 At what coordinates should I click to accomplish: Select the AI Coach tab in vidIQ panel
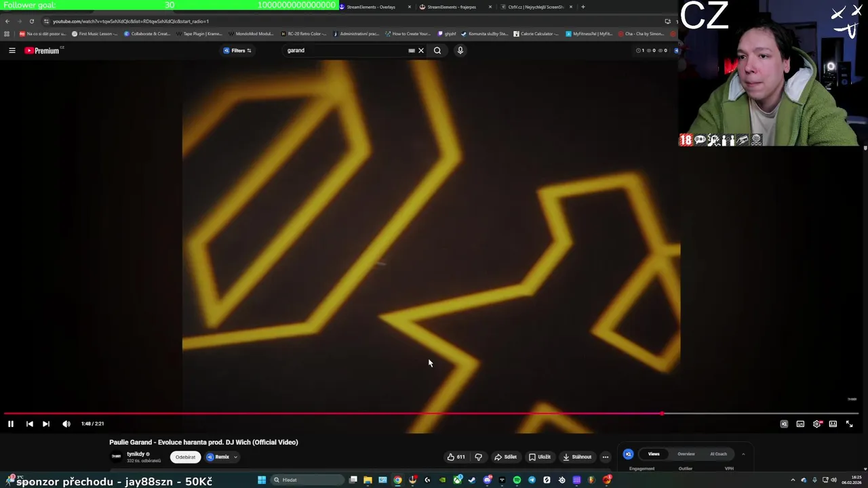pos(718,454)
